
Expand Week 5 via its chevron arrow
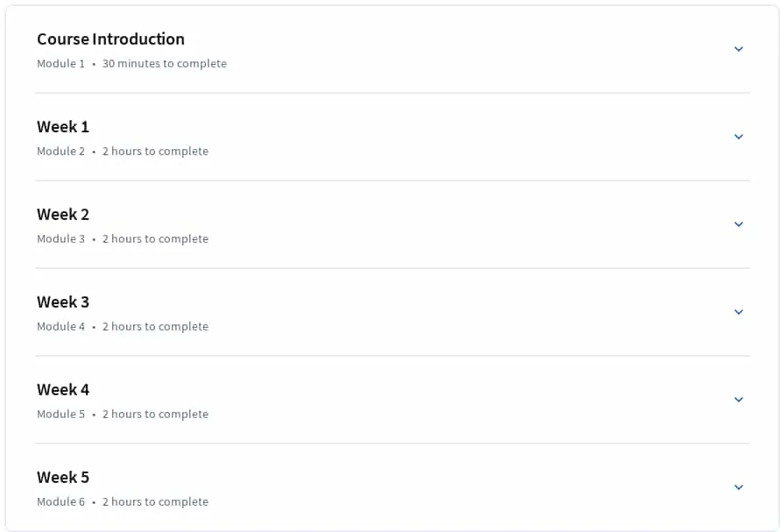tap(739, 486)
